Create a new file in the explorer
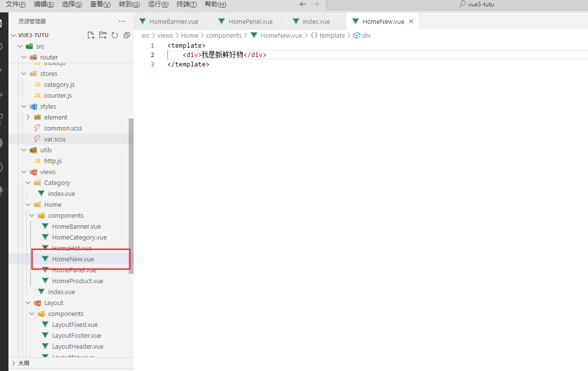Image resolution: width=588 pixels, height=371 pixels. (x=91, y=35)
